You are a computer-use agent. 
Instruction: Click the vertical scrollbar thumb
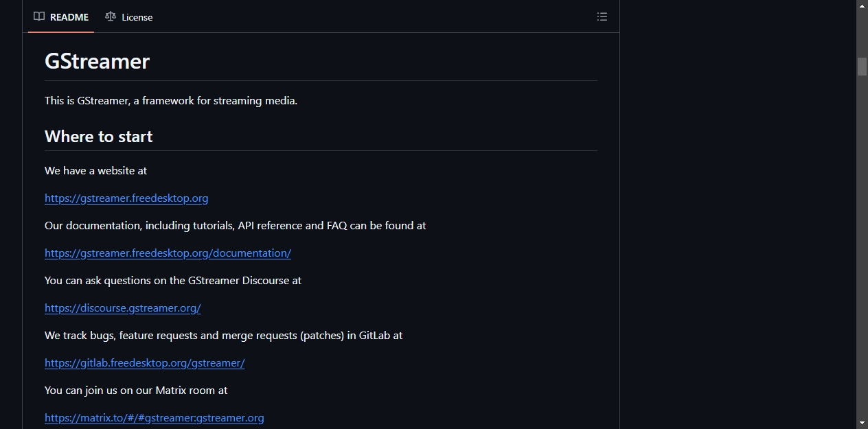click(x=862, y=66)
